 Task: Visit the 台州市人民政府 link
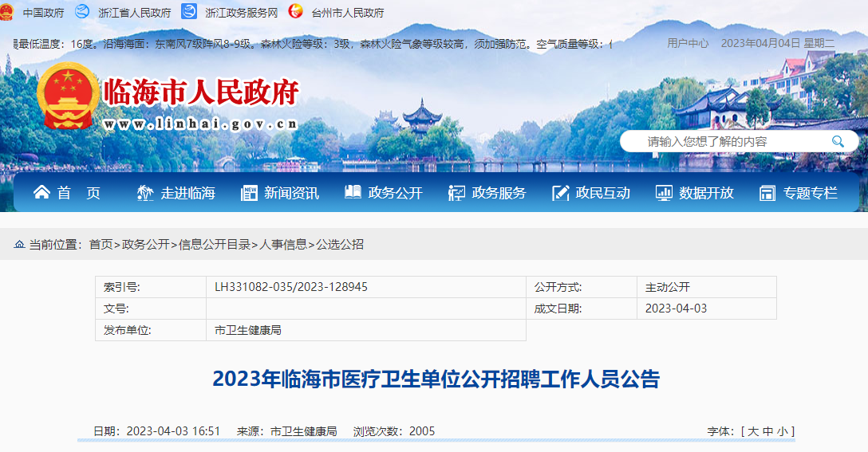tap(348, 13)
